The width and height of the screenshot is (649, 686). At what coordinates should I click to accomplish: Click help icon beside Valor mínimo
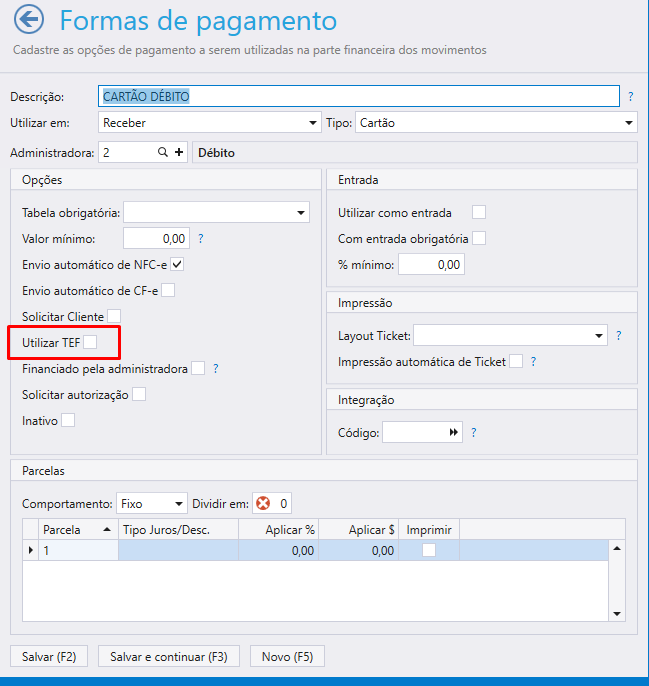pos(201,239)
